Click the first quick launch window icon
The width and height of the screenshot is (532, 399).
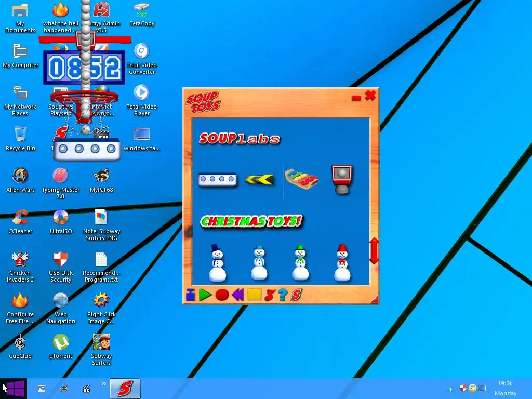point(42,389)
